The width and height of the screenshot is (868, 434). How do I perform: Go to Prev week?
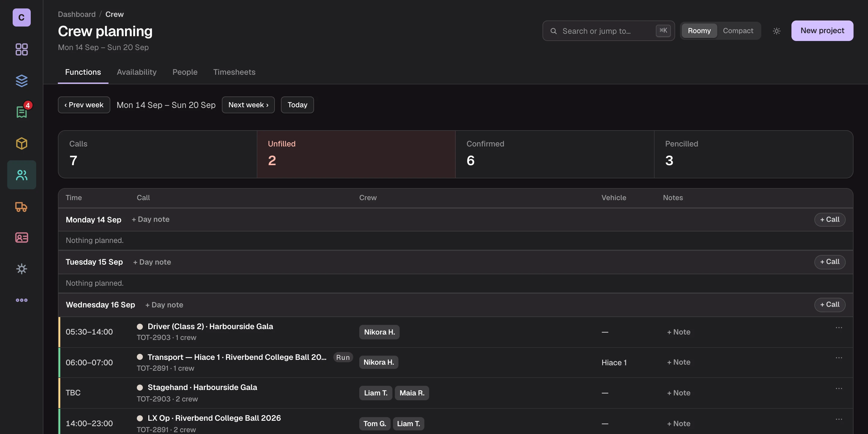84,105
